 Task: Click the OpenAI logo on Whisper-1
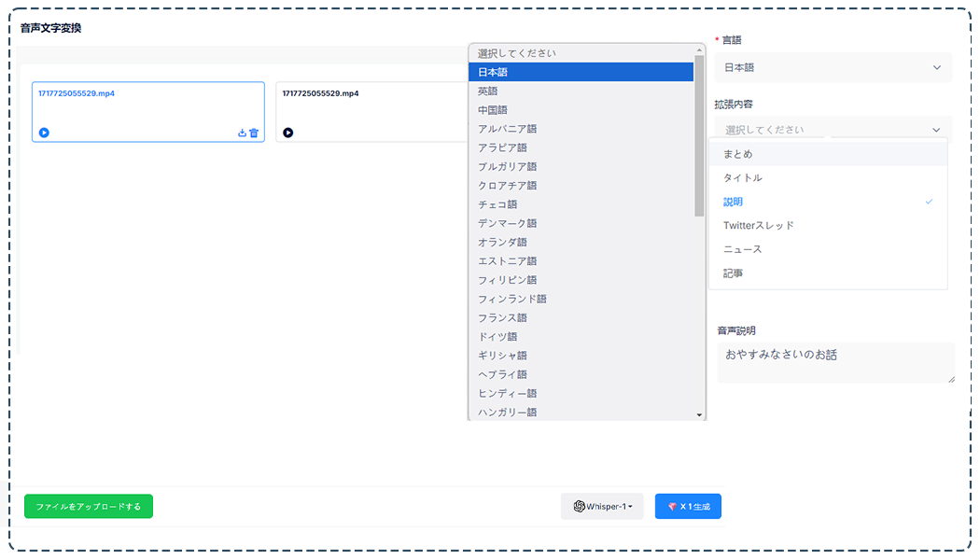point(580,506)
